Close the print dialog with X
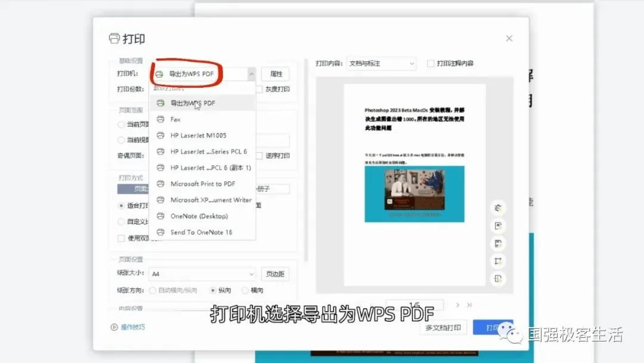This screenshot has width=644, height=363. [x=509, y=38]
